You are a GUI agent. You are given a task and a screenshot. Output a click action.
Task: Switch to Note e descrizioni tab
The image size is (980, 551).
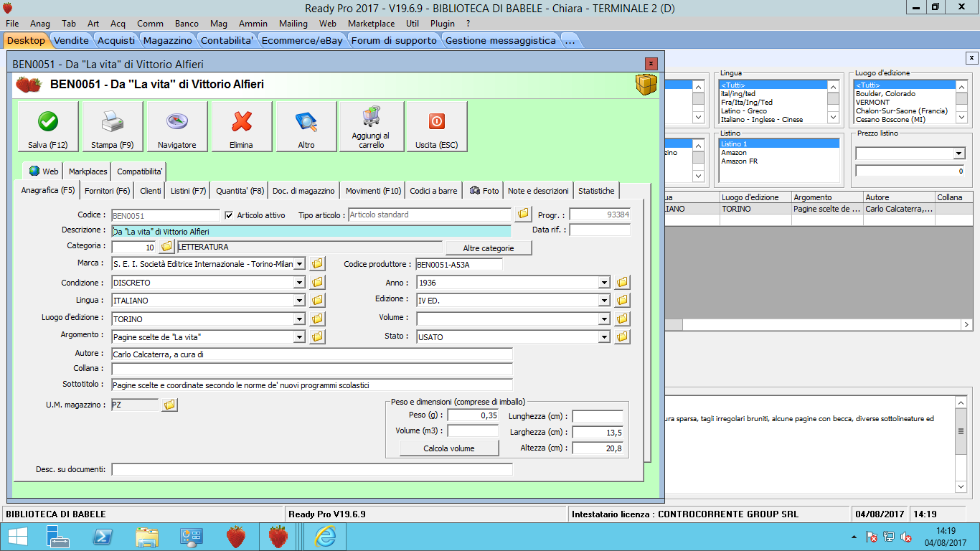(x=538, y=191)
